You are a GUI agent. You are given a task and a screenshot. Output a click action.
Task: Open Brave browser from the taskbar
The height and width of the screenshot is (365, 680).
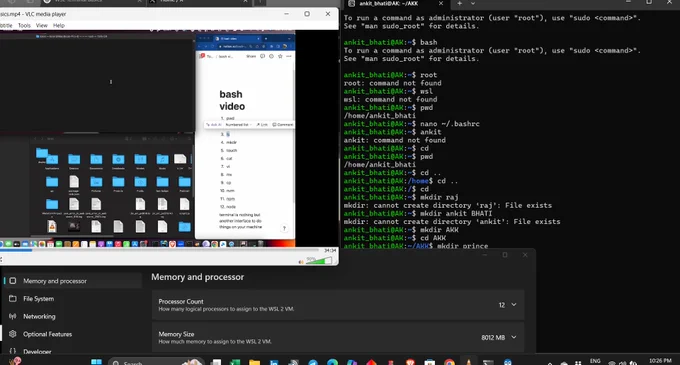click(410, 362)
